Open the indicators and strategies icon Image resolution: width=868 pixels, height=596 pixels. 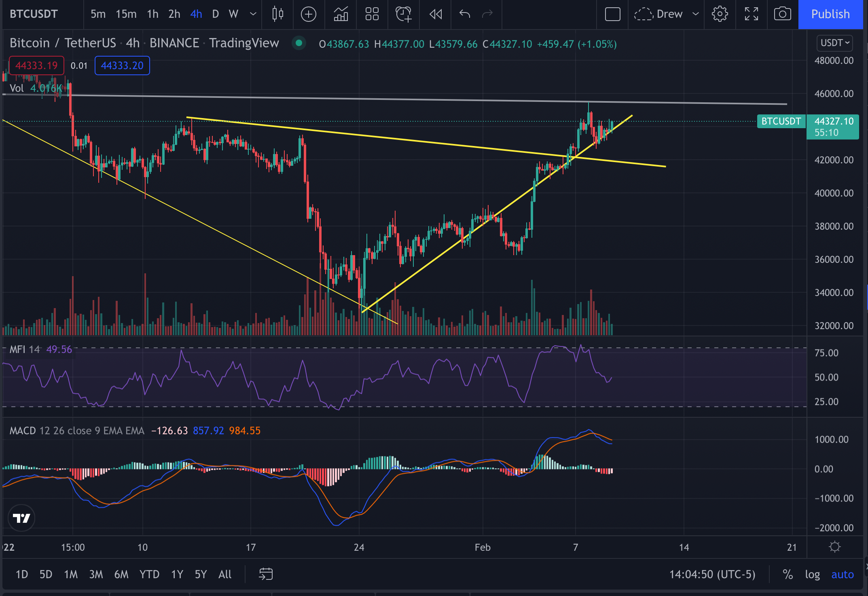click(x=341, y=14)
